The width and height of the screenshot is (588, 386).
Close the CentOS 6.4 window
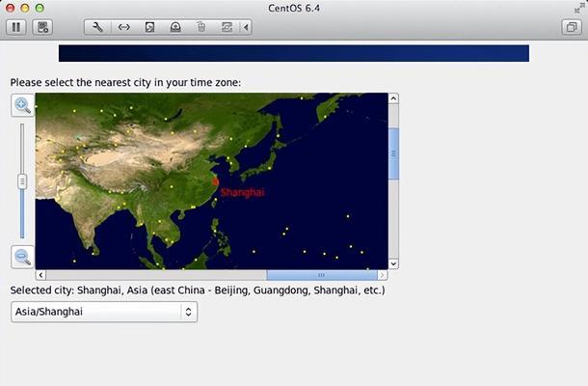pyautogui.click(x=11, y=8)
